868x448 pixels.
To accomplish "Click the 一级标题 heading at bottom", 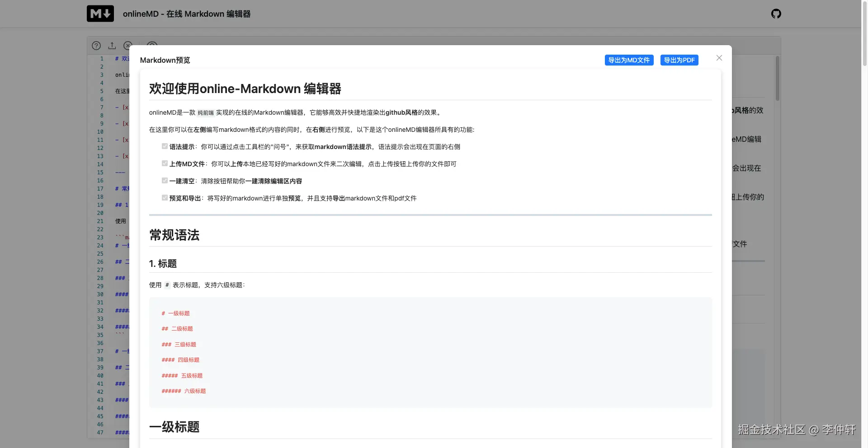I will pos(174,427).
